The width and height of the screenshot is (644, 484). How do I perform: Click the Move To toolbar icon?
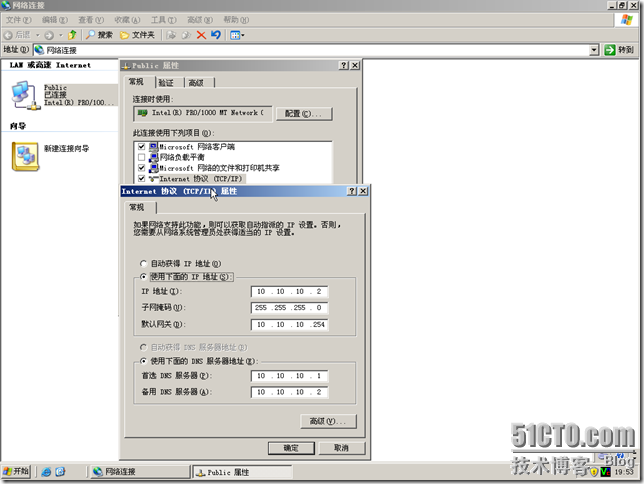171,35
